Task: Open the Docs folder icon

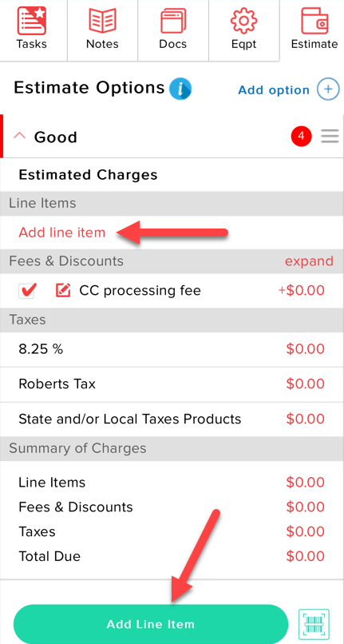Action: pyautogui.click(x=173, y=21)
